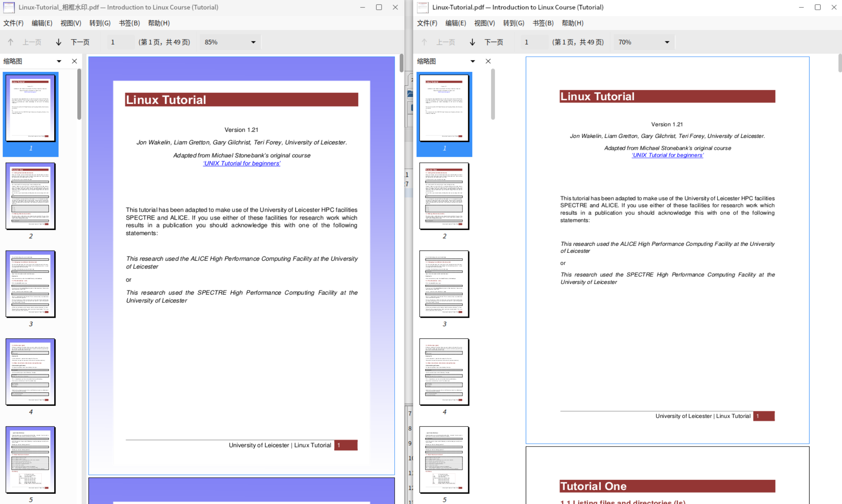Click previous page arrow in right window
Image resolution: width=842 pixels, height=504 pixels.
click(424, 42)
